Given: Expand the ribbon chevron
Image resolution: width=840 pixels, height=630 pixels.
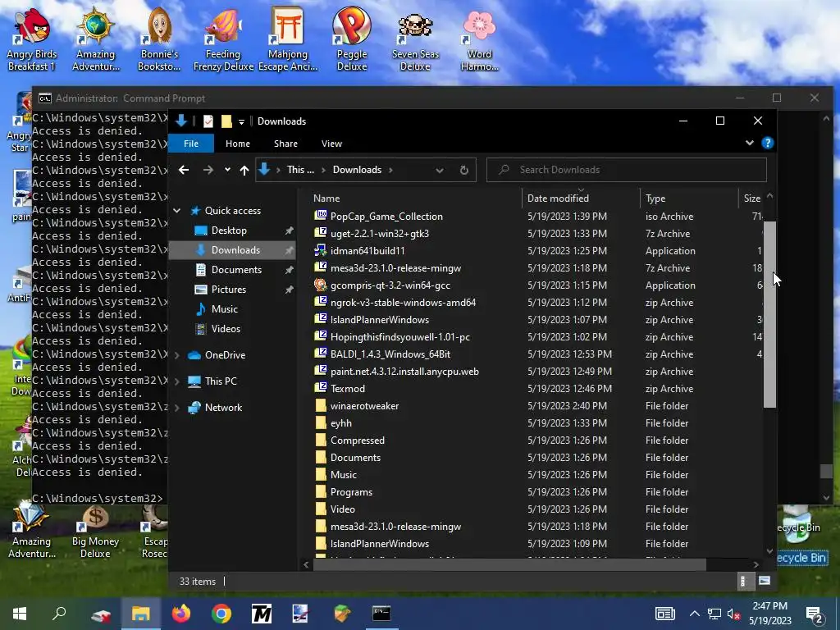Looking at the screenshot, I should tap(750, 143).
